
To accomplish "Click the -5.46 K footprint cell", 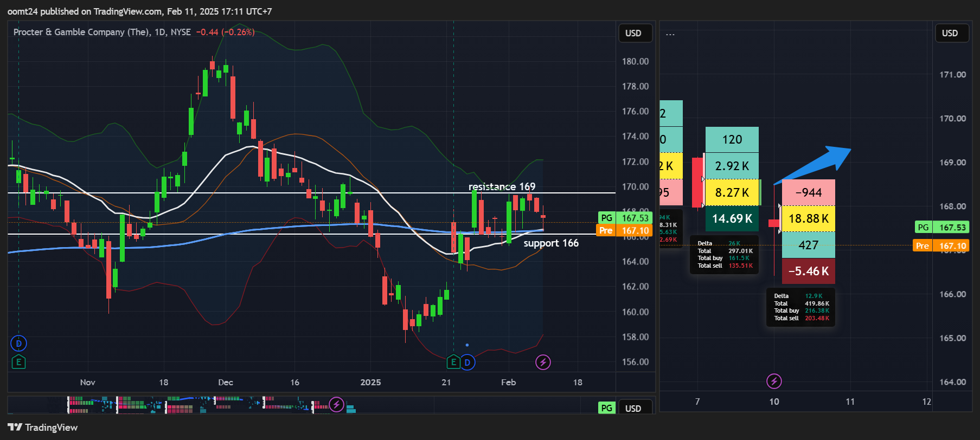I will click(x=809, y=271).
